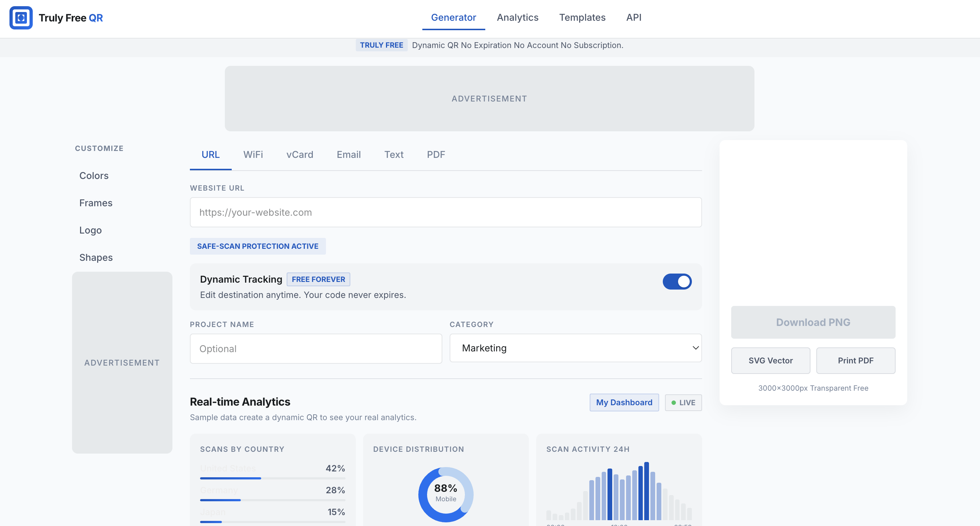Open the Shapes customize option
980x526 pixels.
click(96, 258)
